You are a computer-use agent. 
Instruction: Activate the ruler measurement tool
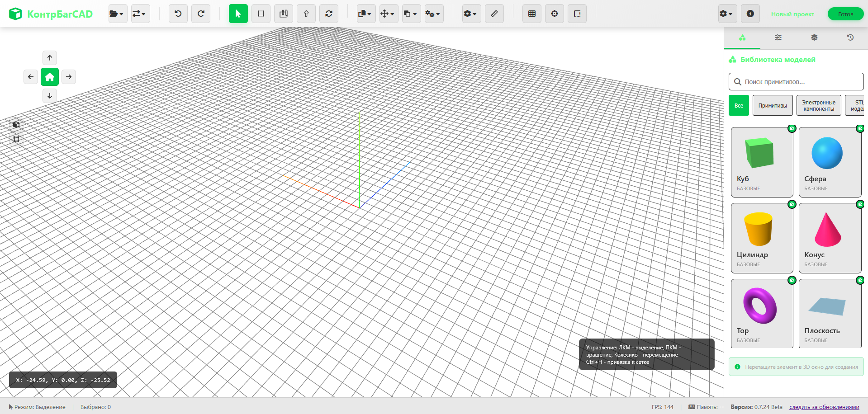tap(494, 14)
